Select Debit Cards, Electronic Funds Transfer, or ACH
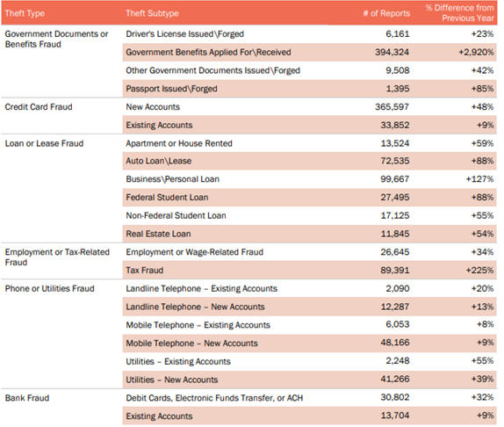 (214, 398)
